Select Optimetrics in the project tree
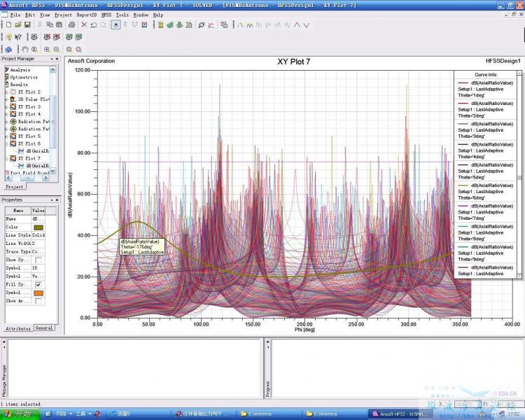Viewport: 525px width, 420px height. coord(24,77)
